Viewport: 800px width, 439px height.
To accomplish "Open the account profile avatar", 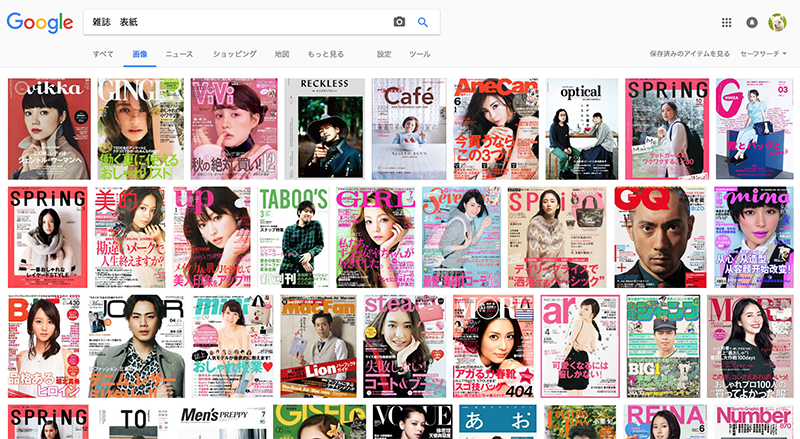I will coord(777,22).
